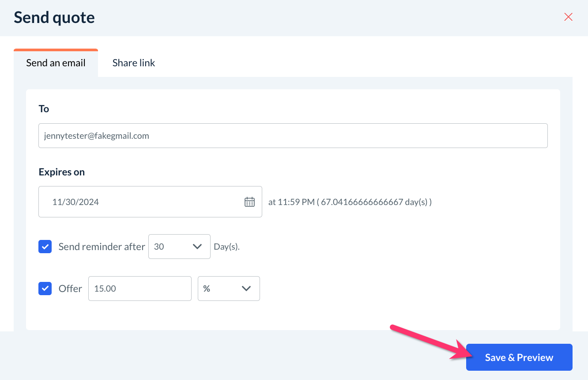This screenshot has height=380, width=588.
Task: Click the 'Send reminder after' label text
Action: coord(102,247)
